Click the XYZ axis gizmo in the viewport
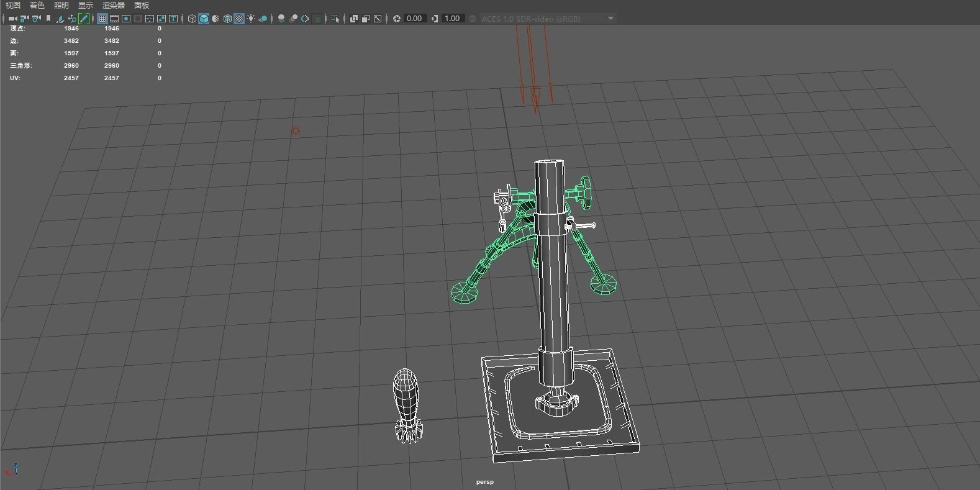 (x=11, y=468)
